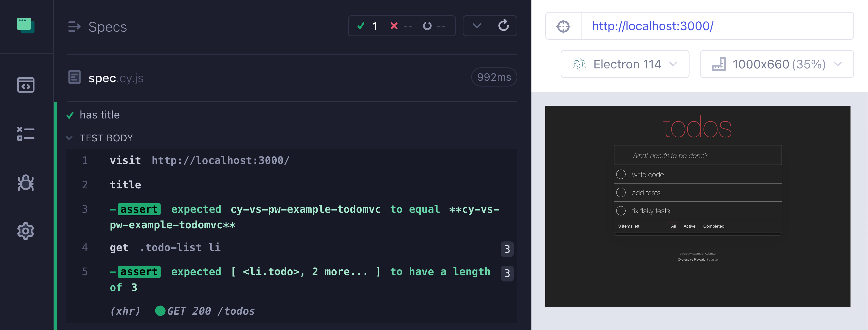Image resolution: width=868 pixels, height=330 pixels.
Task: Toggle the 'write code' todo checkbox
Action: (621, 174)
